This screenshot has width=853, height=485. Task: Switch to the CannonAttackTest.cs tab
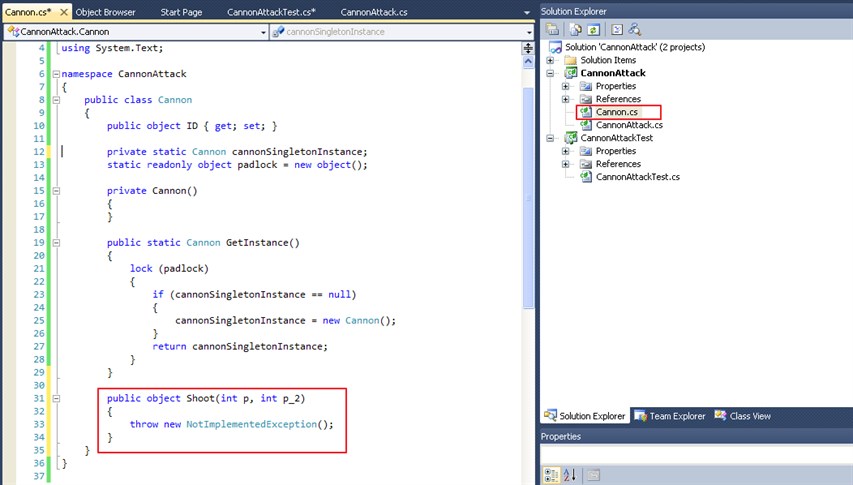pos(272,12)
